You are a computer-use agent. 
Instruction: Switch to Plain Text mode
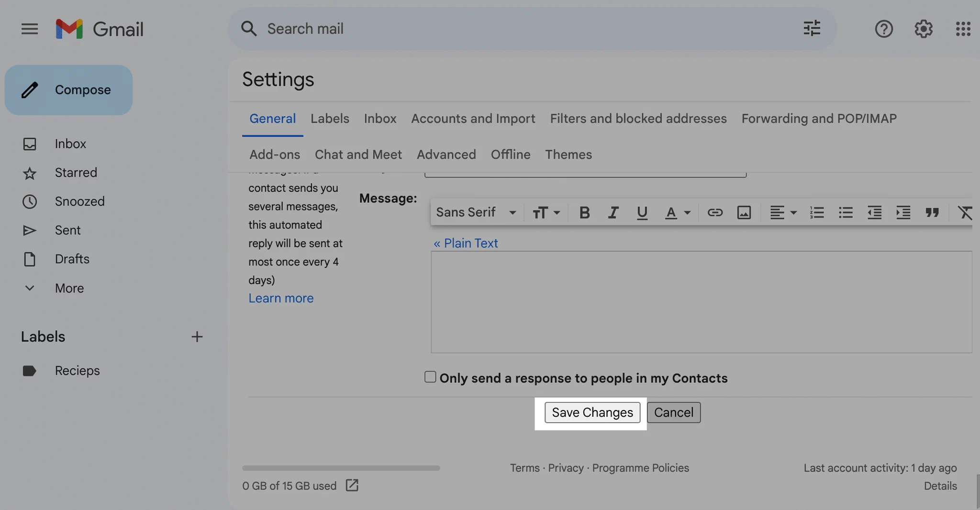[x=466, y=243]
